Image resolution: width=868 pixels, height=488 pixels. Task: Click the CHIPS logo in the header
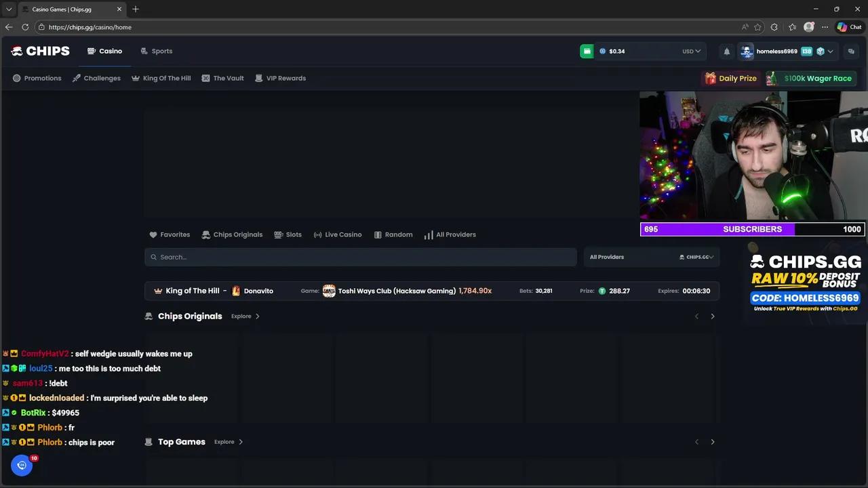(40, 51)
